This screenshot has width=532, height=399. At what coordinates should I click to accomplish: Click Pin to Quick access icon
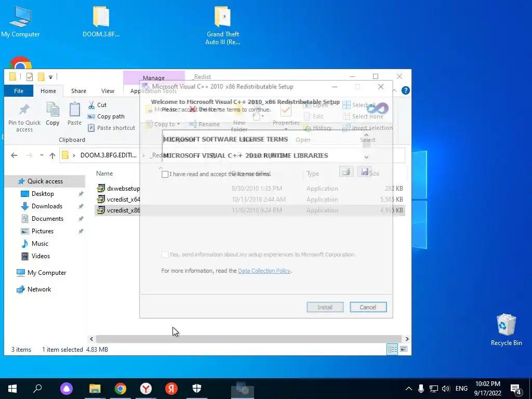click(x=24, y=118)
